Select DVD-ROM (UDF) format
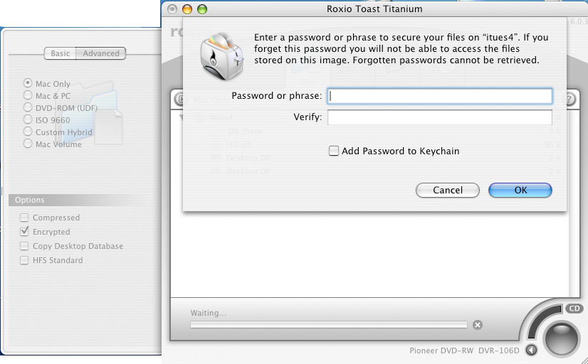 click(27, 107)
